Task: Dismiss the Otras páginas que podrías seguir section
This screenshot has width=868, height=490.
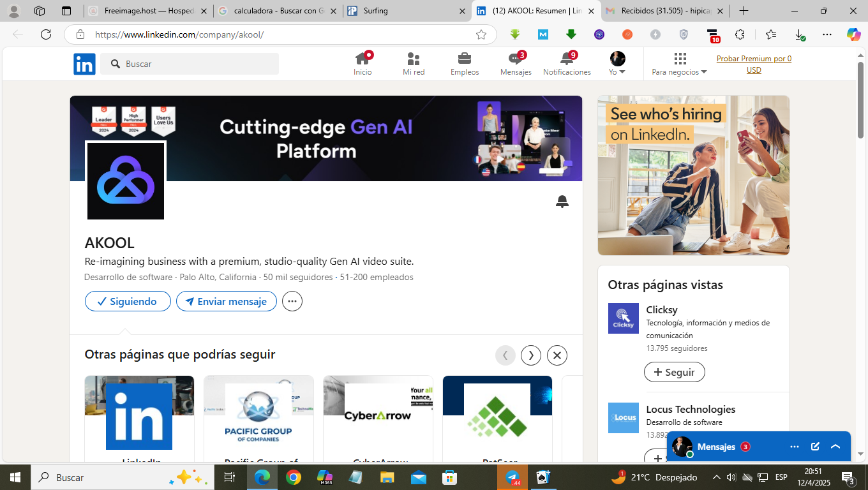Action: pyautogui.click(x=557, y=355)
